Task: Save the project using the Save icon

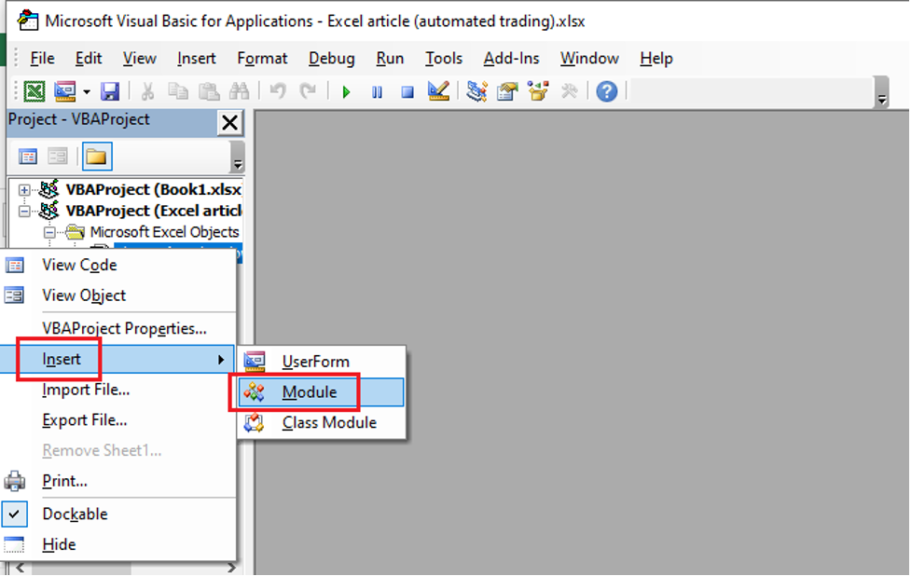Action: (x=110, y=91)
